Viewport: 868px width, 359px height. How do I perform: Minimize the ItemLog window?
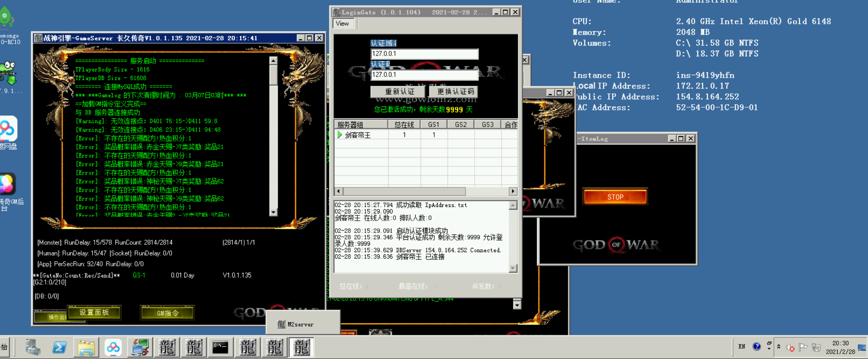672,139
